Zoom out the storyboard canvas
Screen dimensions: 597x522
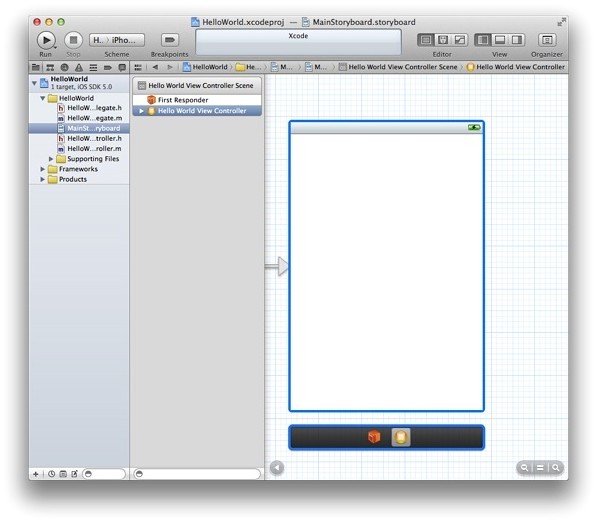(x=524, y=468)
